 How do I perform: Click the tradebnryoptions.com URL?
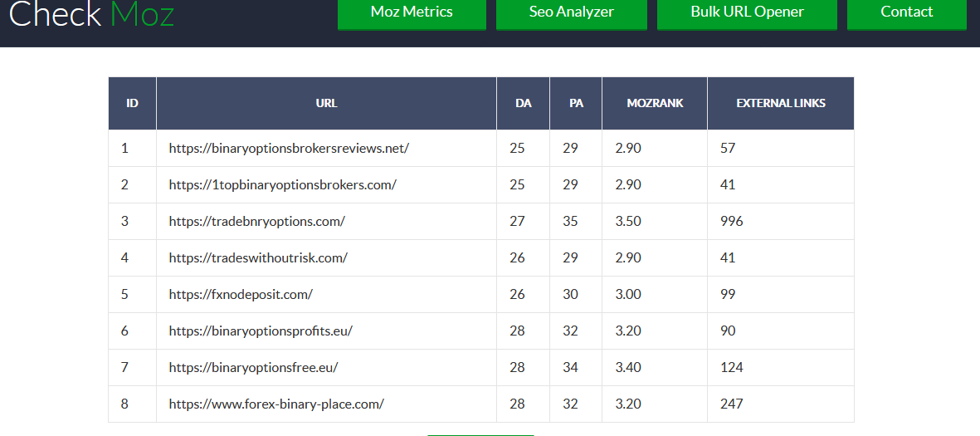click(x=256, y=222)
